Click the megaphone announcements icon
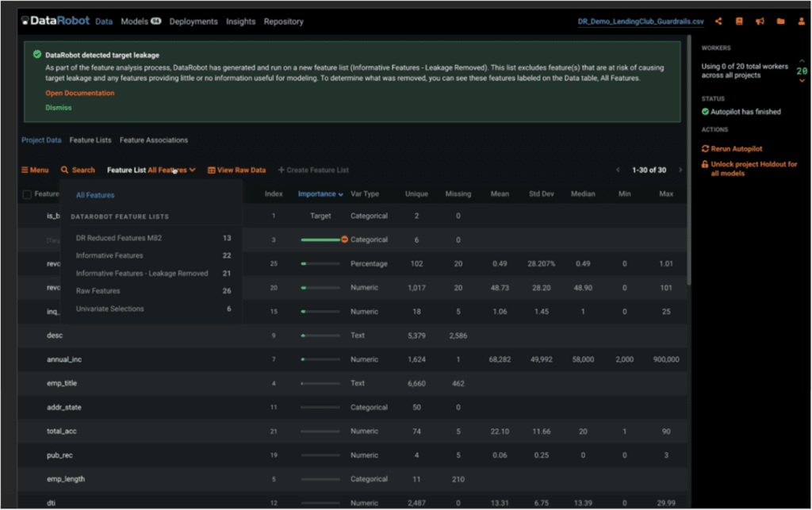 [x=760, y=21]
